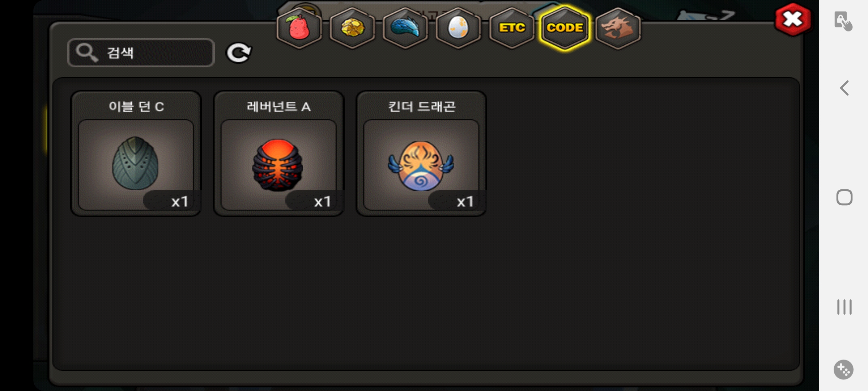Select the red fruit food tab
Viewport: 868px width, 391px height.
coord(299,28)
